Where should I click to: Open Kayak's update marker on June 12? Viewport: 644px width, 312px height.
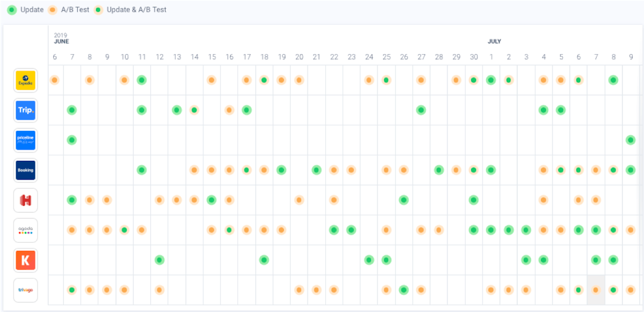coord(159,260)
